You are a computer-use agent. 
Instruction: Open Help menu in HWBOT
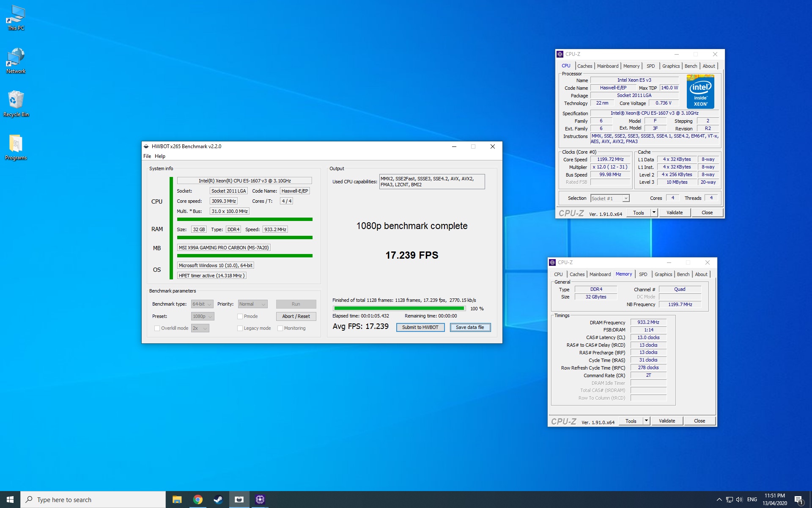coord(160,156)
